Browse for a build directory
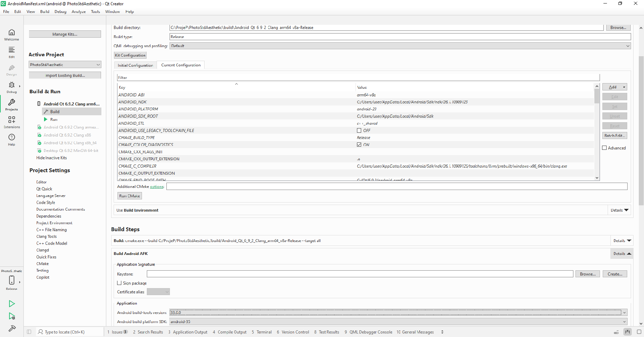644x337 pixels. (x=618, y=28)
